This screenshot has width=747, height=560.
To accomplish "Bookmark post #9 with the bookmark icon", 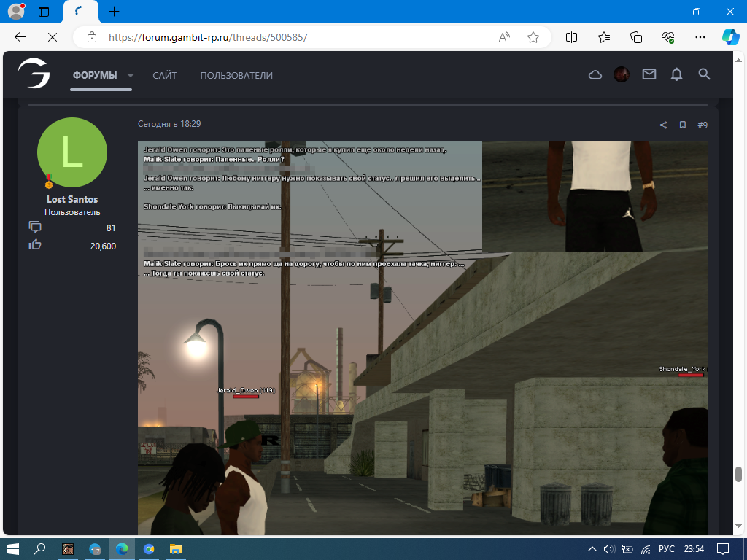I will click(683, 125).
